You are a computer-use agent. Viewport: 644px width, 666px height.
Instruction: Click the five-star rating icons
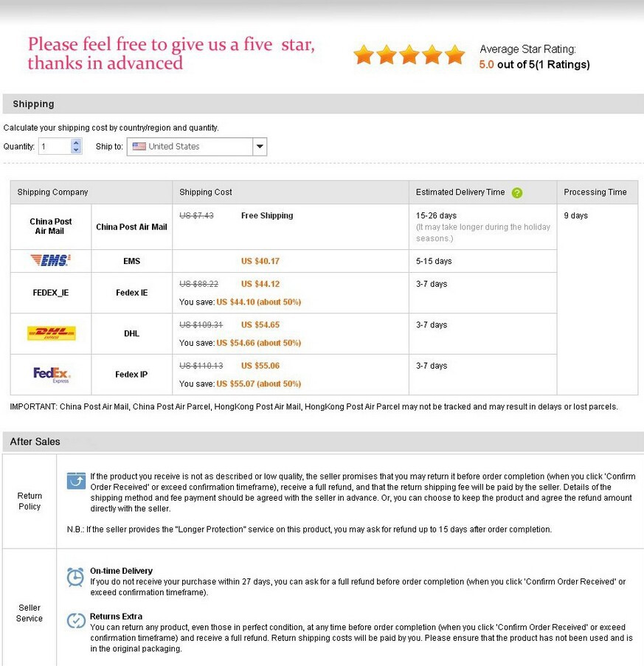[409, 55]
